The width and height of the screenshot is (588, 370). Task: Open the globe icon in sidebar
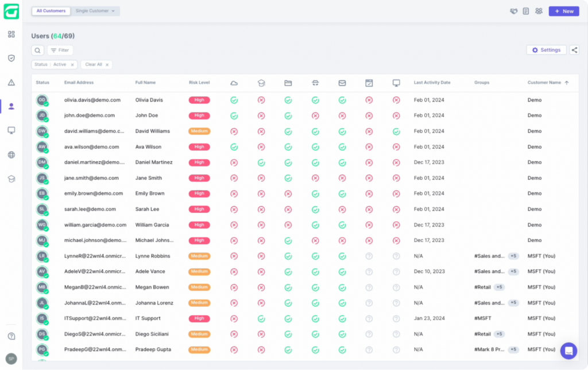[x=11, y=155]
